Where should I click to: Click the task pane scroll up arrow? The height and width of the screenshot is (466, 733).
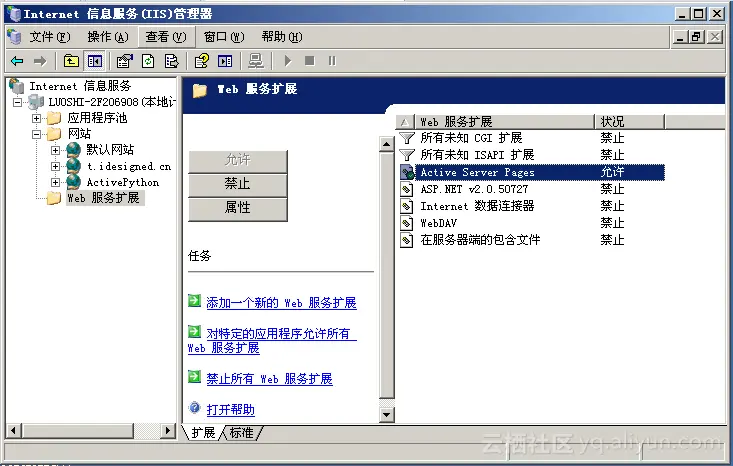pos(386,144)
